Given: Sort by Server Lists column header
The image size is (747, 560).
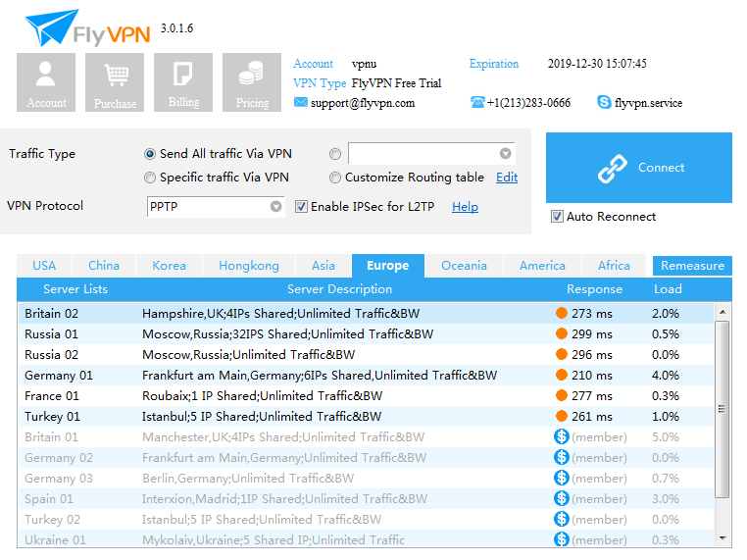Looking at the screenshot, I should point(75,289).
